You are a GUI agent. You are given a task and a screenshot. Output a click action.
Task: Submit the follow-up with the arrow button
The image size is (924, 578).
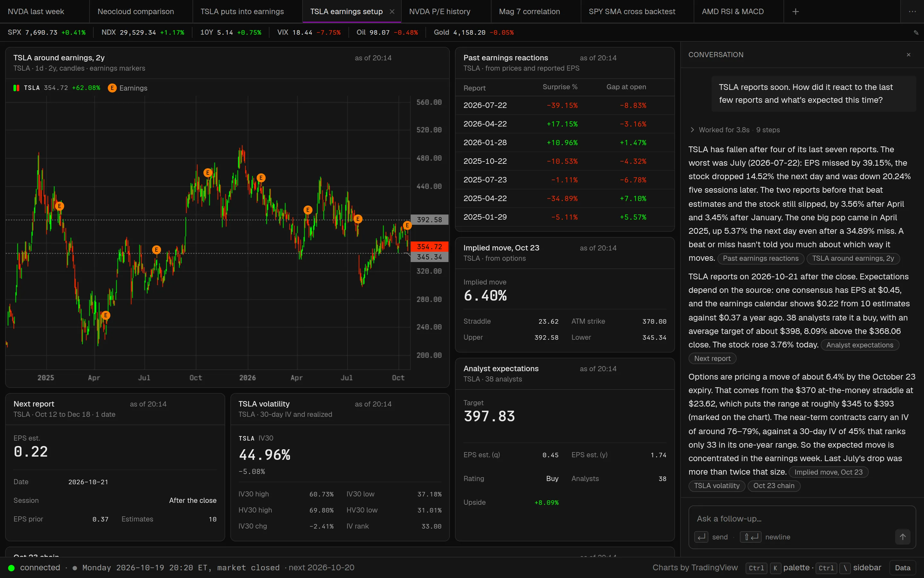click(x=903, y=537)
